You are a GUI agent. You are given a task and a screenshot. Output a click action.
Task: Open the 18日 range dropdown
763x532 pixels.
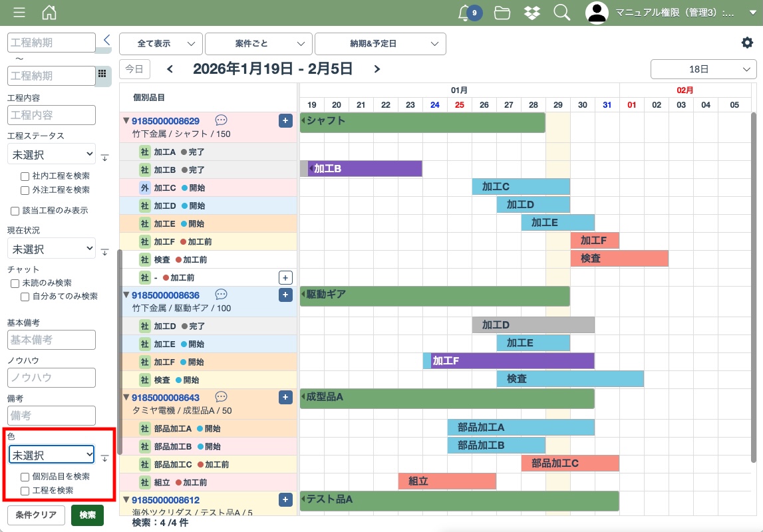click(703, 69)
